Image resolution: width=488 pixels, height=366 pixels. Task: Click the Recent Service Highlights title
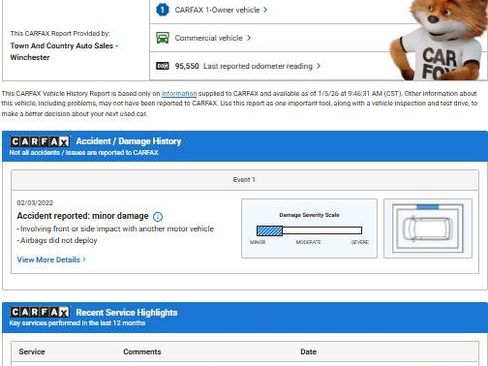point(127,312)
